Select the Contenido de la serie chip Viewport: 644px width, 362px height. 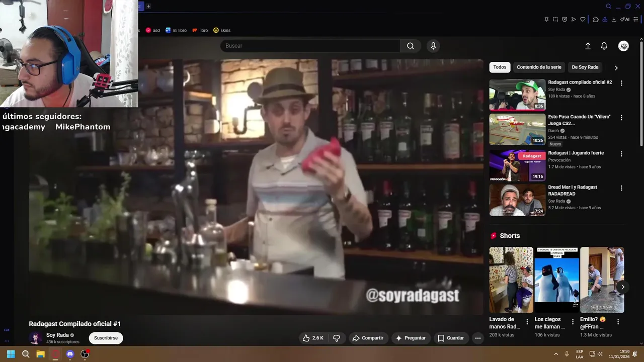point(539,67)
